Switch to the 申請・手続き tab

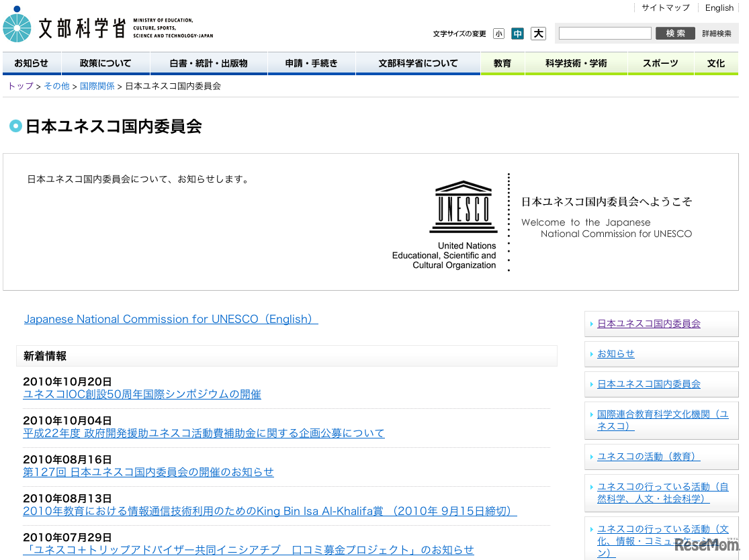312,62
